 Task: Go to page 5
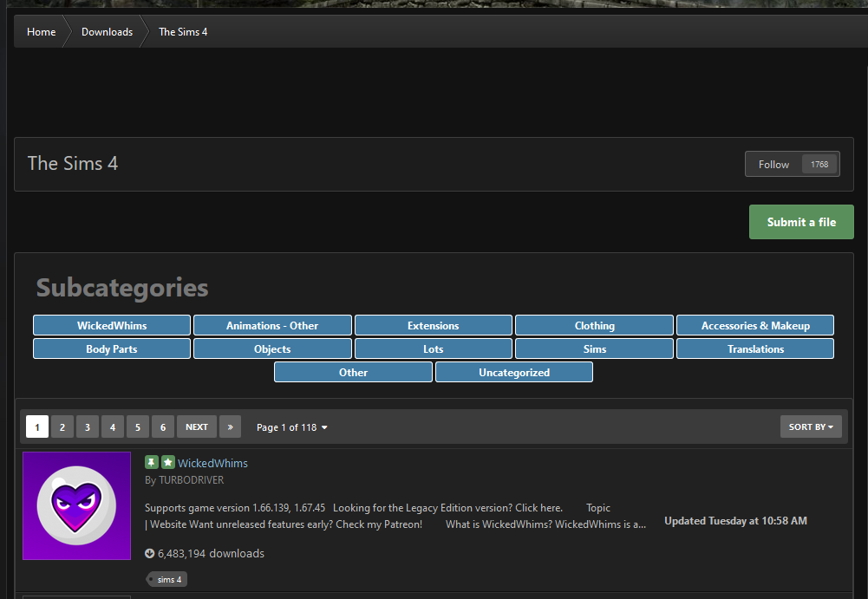pos(138,426)
